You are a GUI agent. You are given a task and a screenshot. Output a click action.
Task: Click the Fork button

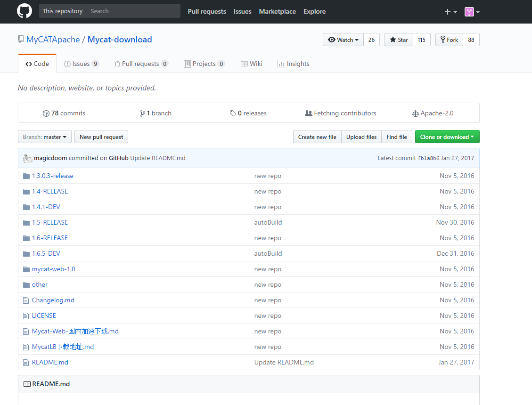[449, 40]
